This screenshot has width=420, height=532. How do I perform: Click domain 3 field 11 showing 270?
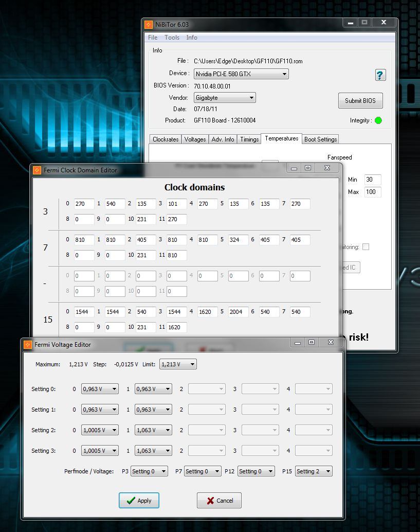click(177, 219)
